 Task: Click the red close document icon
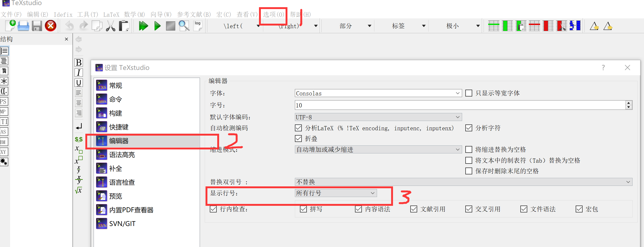pyautogui.click(x=51, y=26)
